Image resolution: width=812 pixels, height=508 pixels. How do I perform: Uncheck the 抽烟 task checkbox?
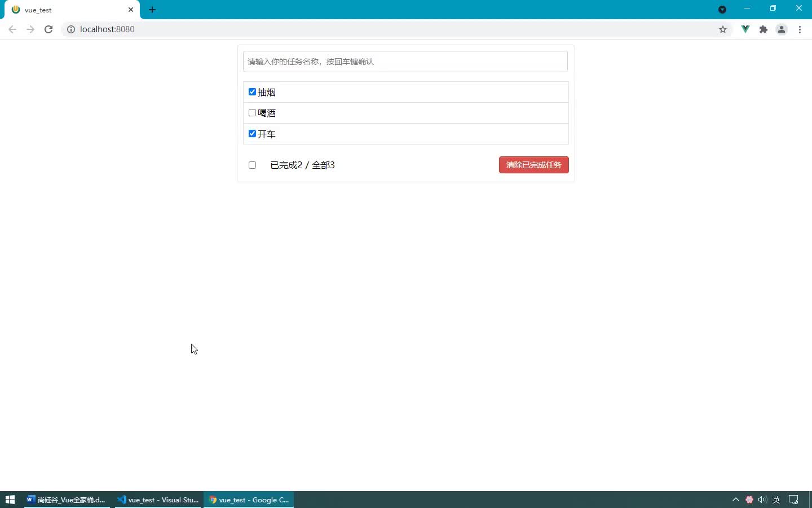pos(252,92)
